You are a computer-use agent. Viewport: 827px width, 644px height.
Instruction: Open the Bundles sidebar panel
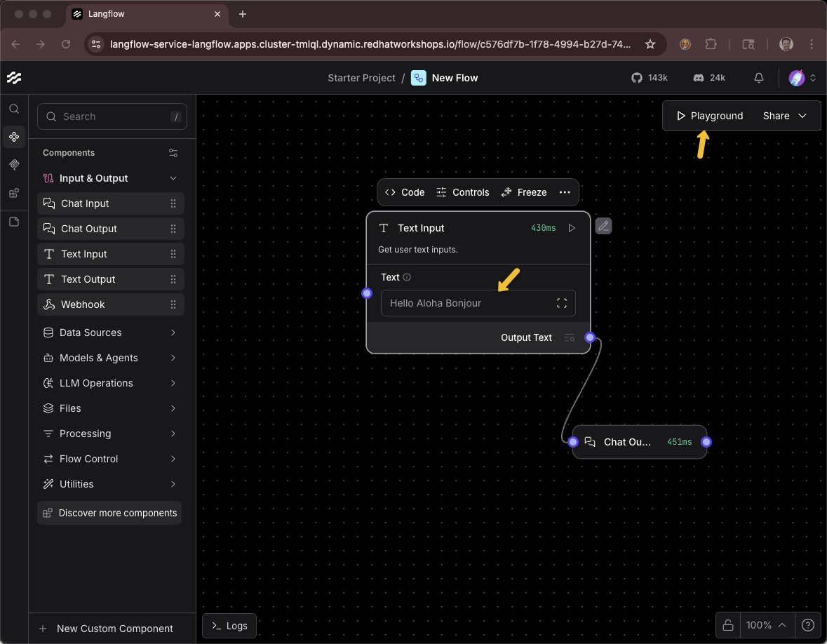pos(14,193)
